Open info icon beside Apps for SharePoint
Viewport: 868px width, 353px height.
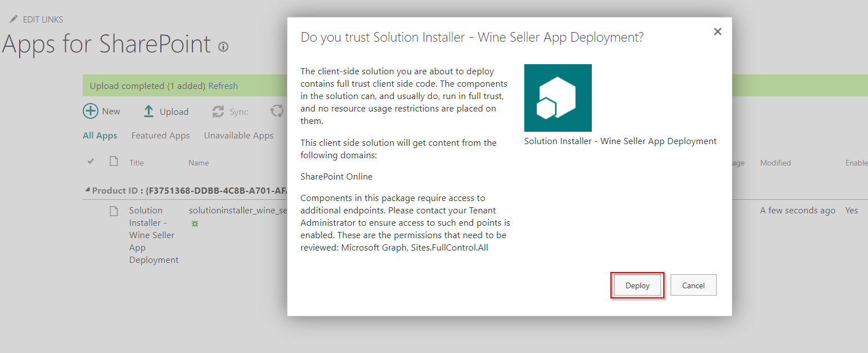click(223, 47)
